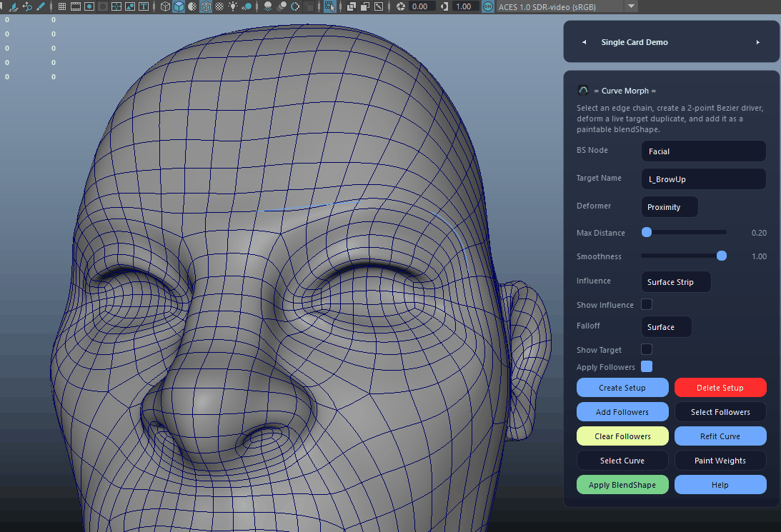Enable the Show Target checkbox
Viewport: 781px width, 532px height.
pos(647,349)
